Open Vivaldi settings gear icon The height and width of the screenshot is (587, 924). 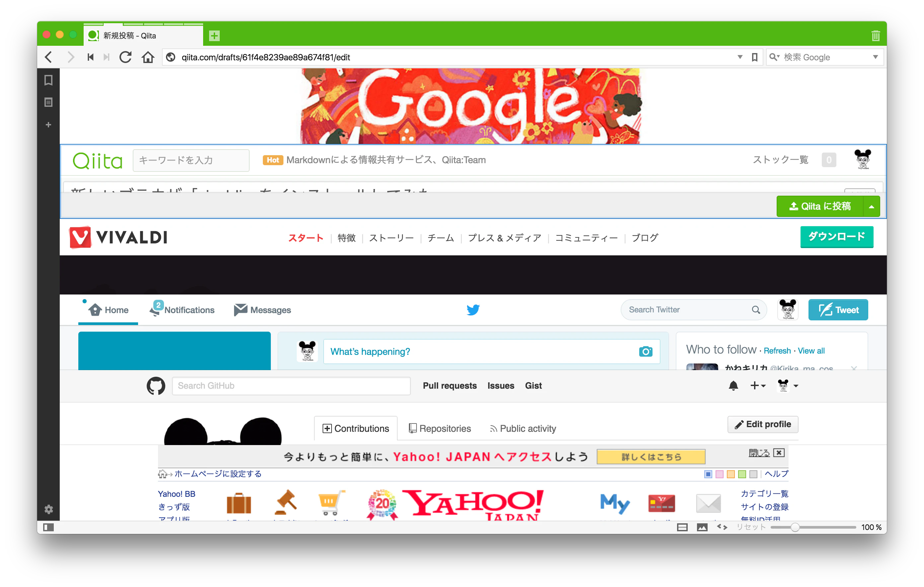coord(48,509)
